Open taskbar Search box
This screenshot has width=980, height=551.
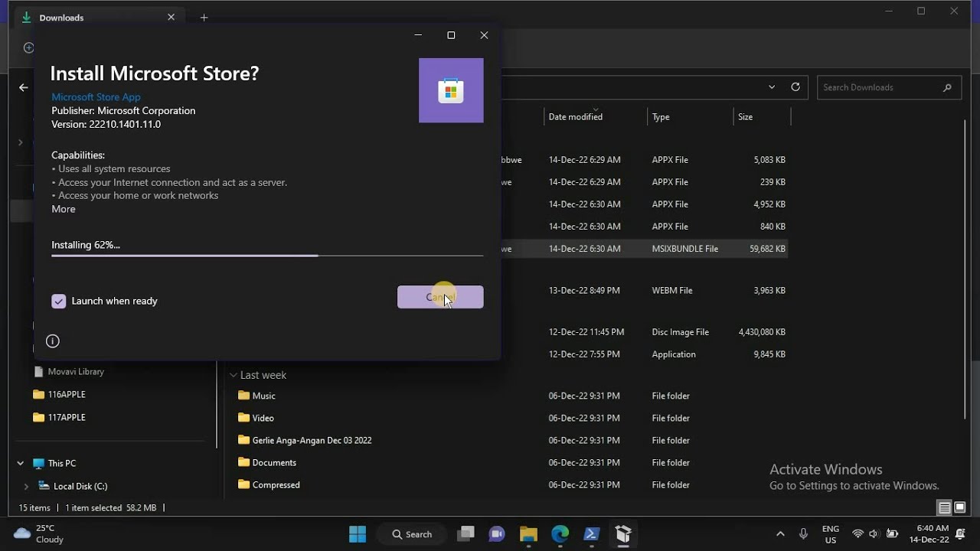(x=413, y=534)
